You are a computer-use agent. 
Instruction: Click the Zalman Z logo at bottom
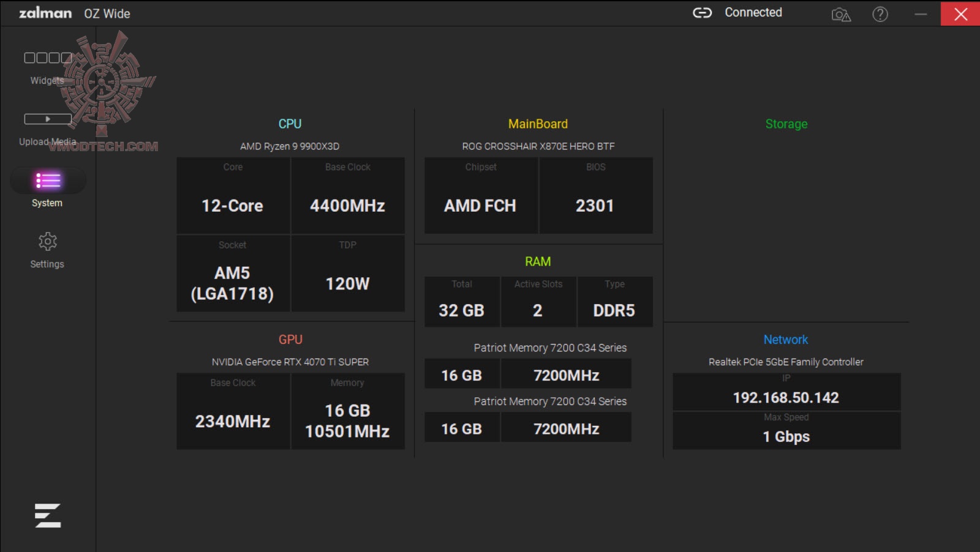click(x=48, y=515)
